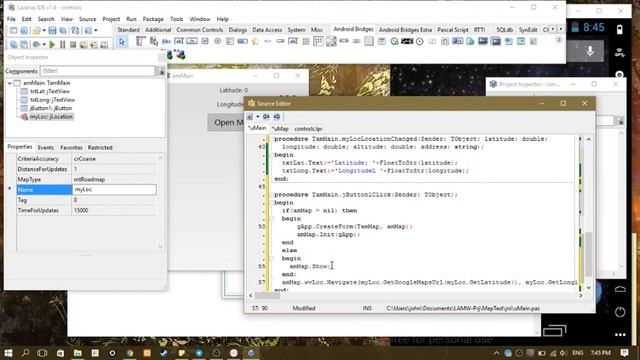Open build mode dropdown arrow beside run
The image size is (640, 360).
44,44
